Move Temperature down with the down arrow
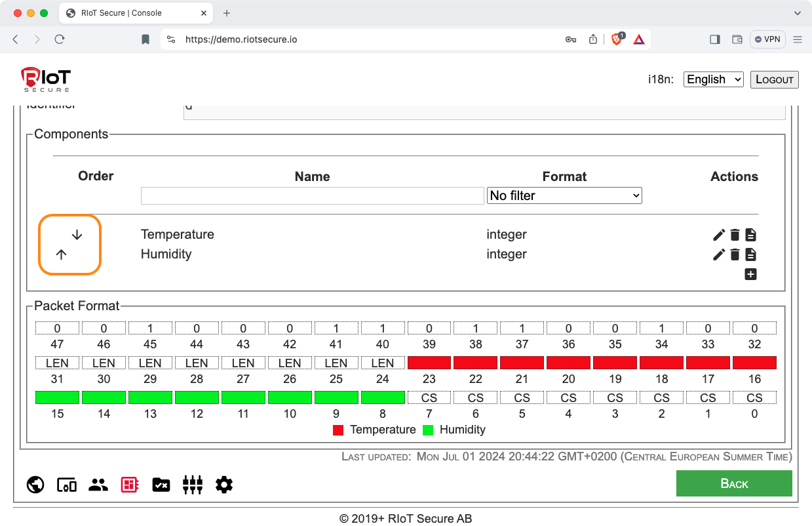Viewport: 812px width, 526px height. (x=77, y=235)
